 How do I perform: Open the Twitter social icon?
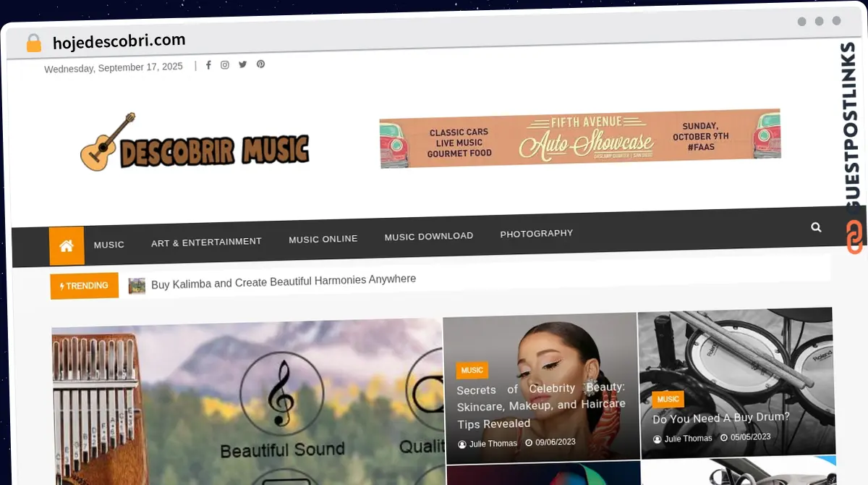pyautogui.click(x=242, y=64)
